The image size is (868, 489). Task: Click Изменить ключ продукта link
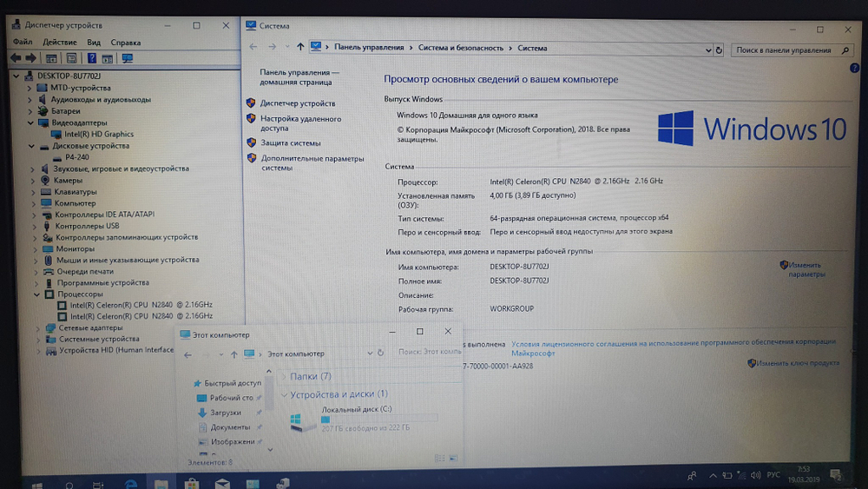798,363
